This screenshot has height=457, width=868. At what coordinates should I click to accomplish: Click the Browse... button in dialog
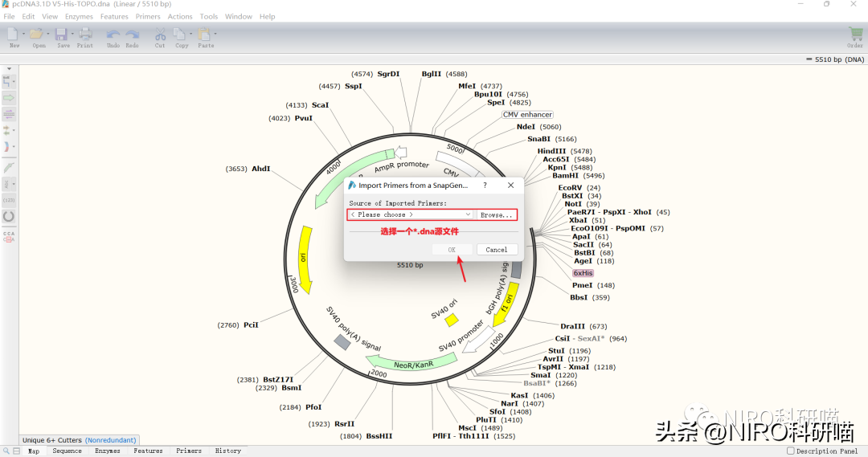(x=497, y=215)
